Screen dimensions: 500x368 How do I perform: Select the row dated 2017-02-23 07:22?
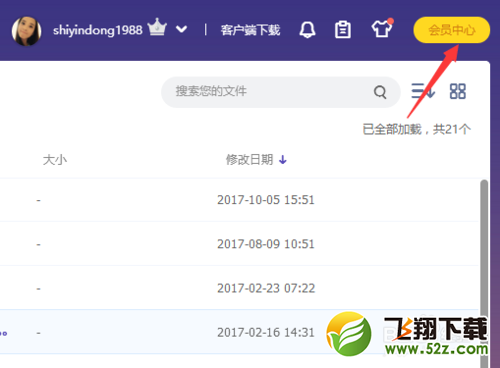pos(239,288)
